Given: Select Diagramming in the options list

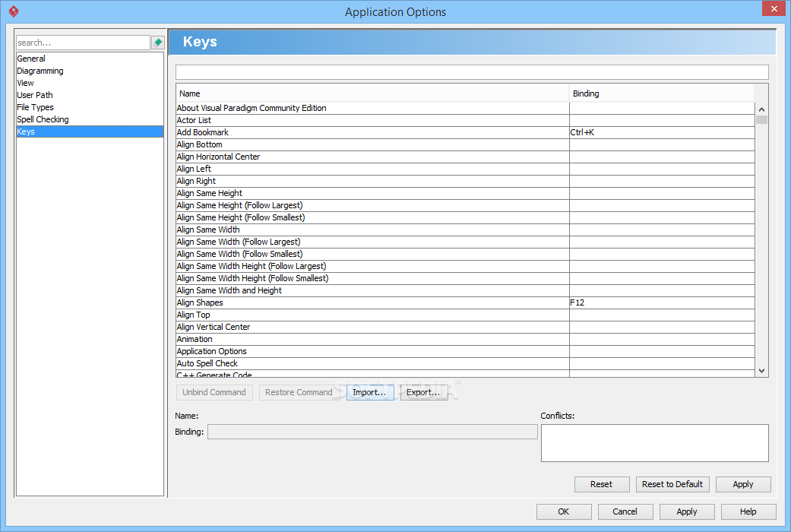Looking at the screenshot, I should click(x=90, y=71).
